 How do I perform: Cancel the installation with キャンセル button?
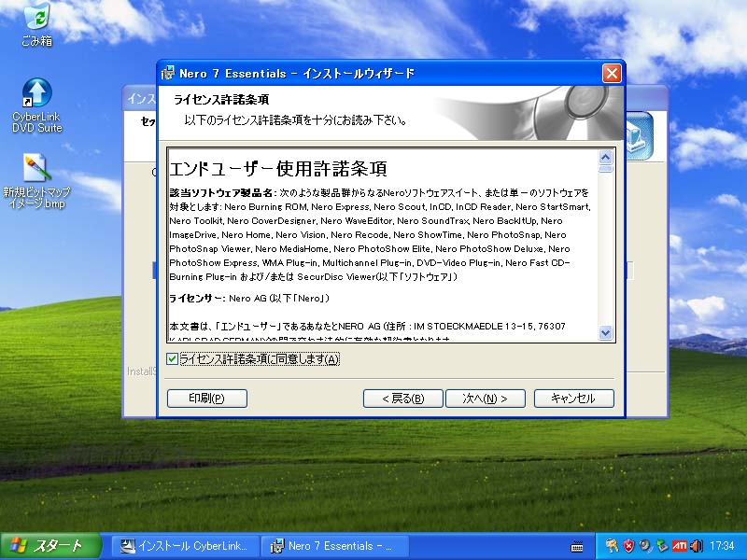pos(574,399)
